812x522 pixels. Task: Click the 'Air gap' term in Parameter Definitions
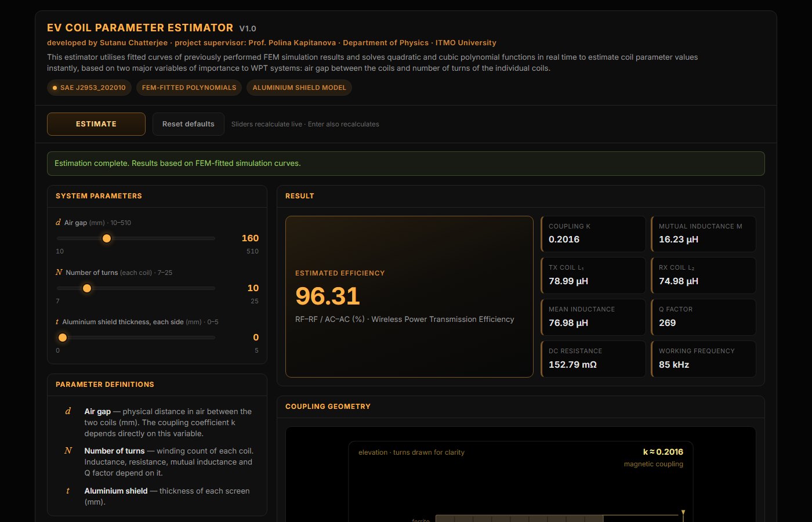click(x=97, y=411)
